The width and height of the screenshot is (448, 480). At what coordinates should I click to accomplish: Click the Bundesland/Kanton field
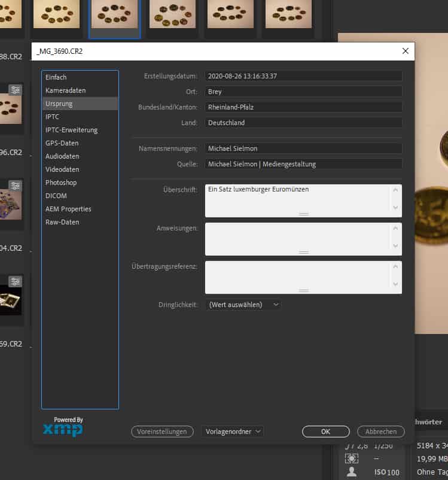pyautogui.click(x=303, y=107)
